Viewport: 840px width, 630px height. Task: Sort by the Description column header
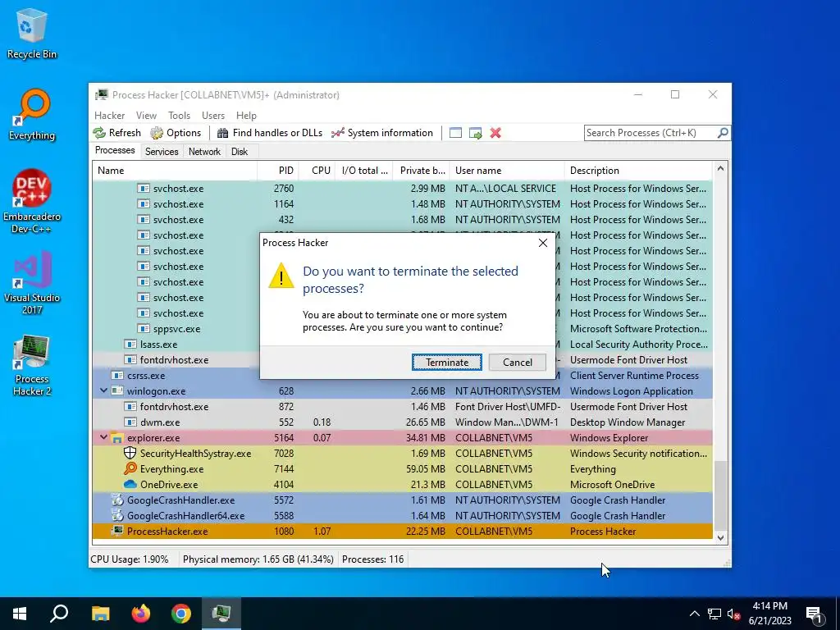[638, 171]
